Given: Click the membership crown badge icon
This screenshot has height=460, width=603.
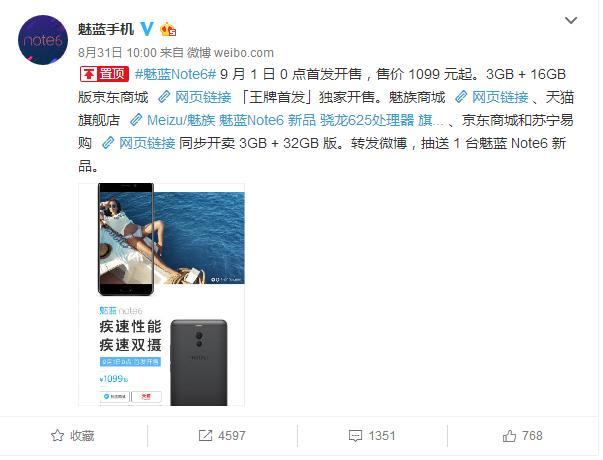Looking at the screenshot, I should click(x=168, y=29).
